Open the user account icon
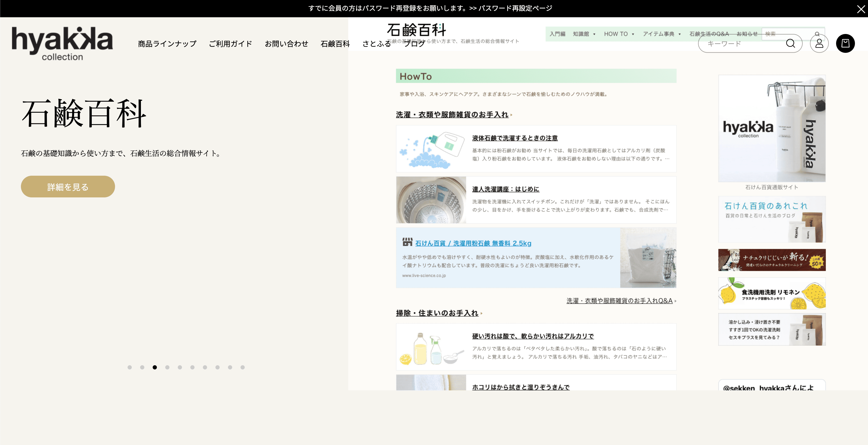This screenshot has width=868, height=445. point(819,43)
